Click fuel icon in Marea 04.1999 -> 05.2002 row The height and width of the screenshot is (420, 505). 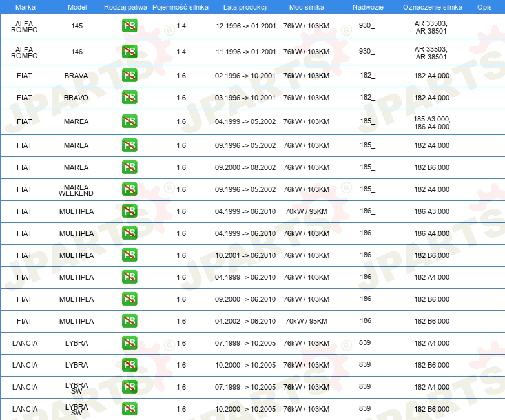[x=129, y=121]
